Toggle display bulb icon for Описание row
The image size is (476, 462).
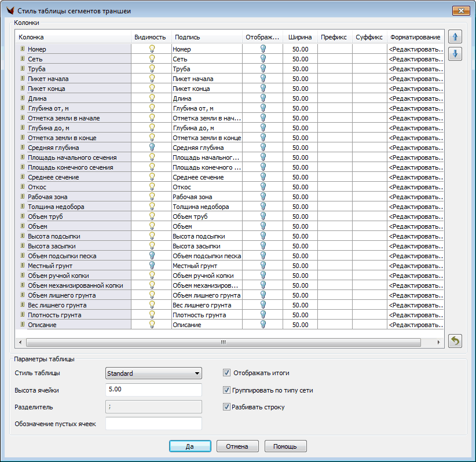click(263, 325)
